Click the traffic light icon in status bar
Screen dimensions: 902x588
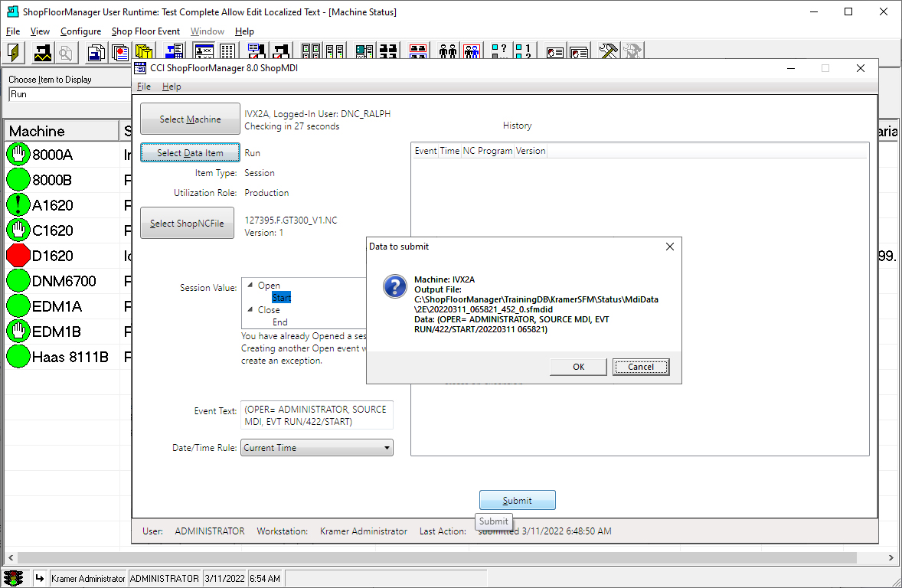(13, 578)
